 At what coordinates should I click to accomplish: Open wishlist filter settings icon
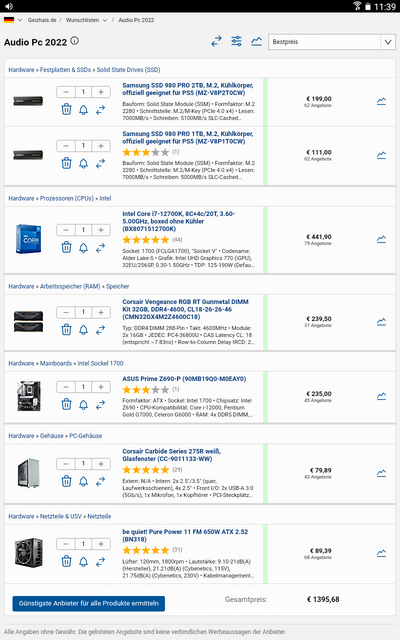click(236, 41)
